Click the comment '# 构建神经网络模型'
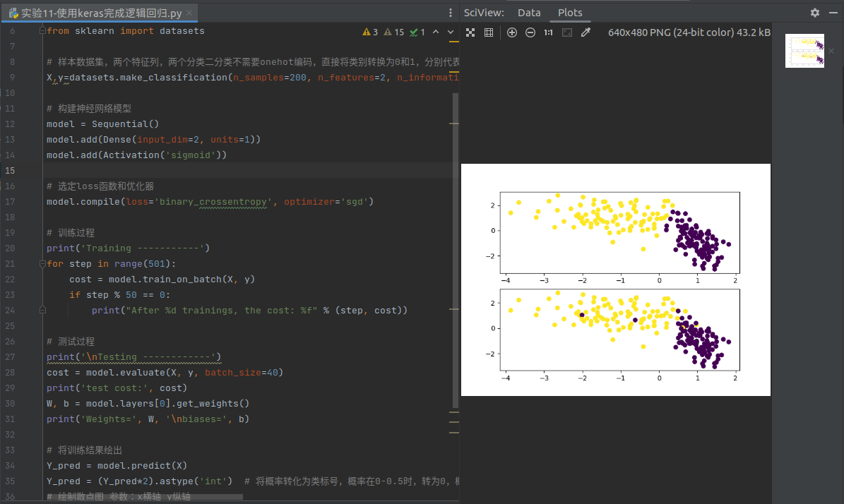This screenshot has width=844, height=504. (x=89, y=108)
